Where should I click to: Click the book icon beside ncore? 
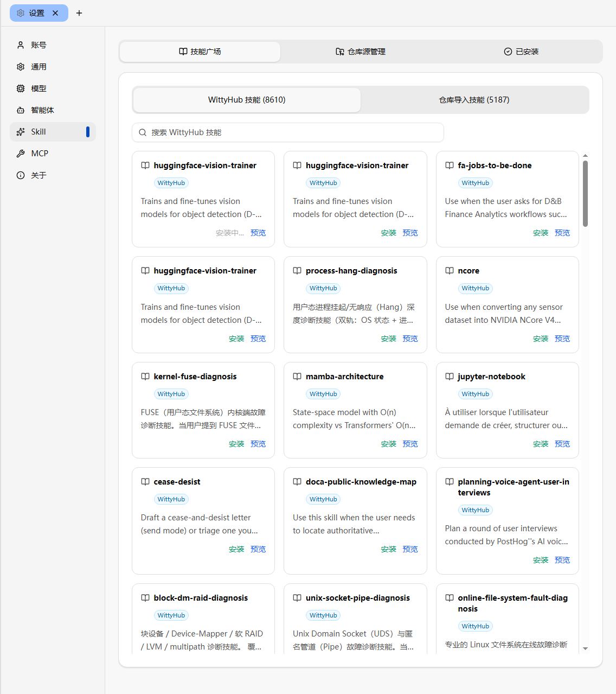[450, 271]
